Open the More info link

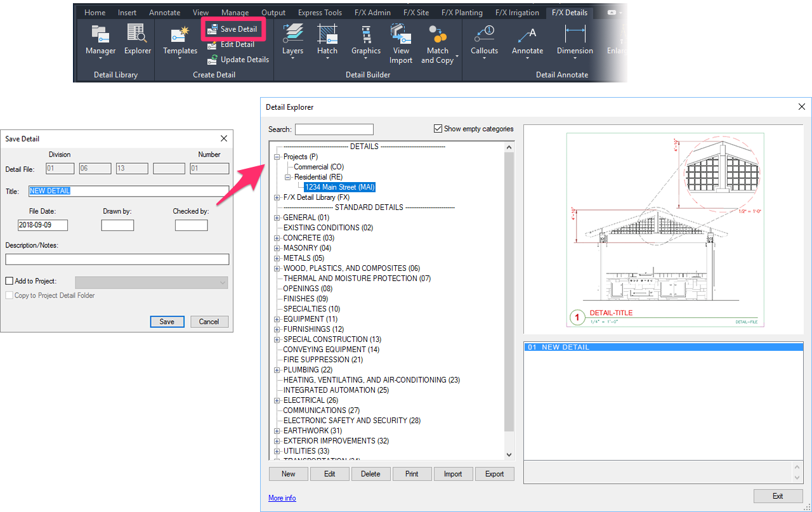click(282, 498)
